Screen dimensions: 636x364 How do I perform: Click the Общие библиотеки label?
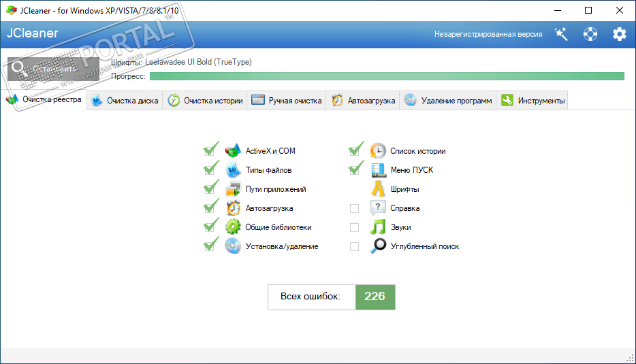tap(279, 227)
